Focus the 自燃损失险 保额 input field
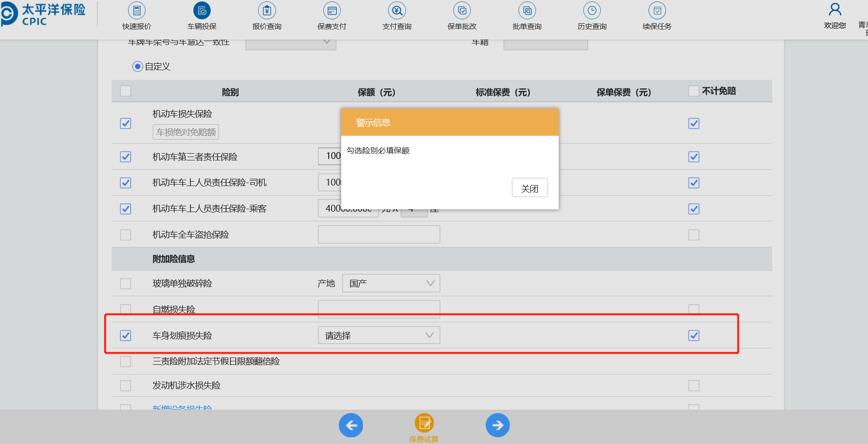Screen dimensions: 868x444 379,309
